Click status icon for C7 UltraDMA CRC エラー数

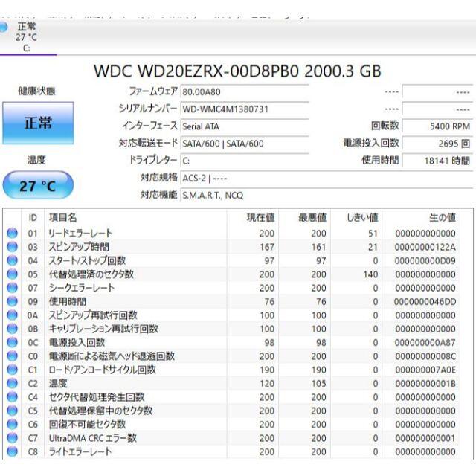[13, 438]
